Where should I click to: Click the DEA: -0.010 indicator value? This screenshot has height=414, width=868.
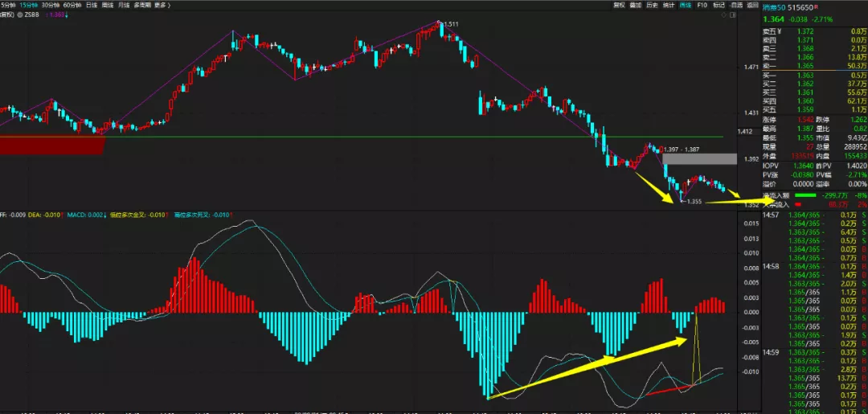pyautogui.click(x=43, y=214)
